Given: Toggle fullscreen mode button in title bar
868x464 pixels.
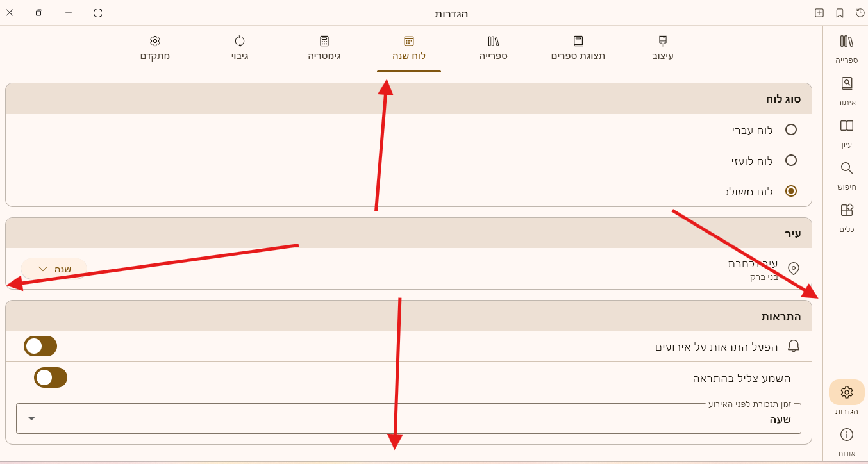Looking at the screenshot, I should tap(98, 13).
